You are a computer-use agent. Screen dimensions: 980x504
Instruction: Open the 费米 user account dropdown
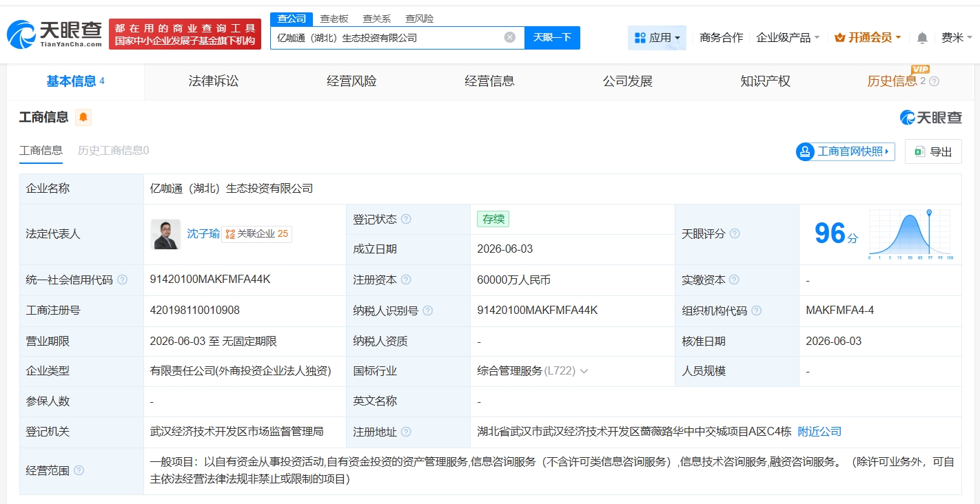pos(957,38)
